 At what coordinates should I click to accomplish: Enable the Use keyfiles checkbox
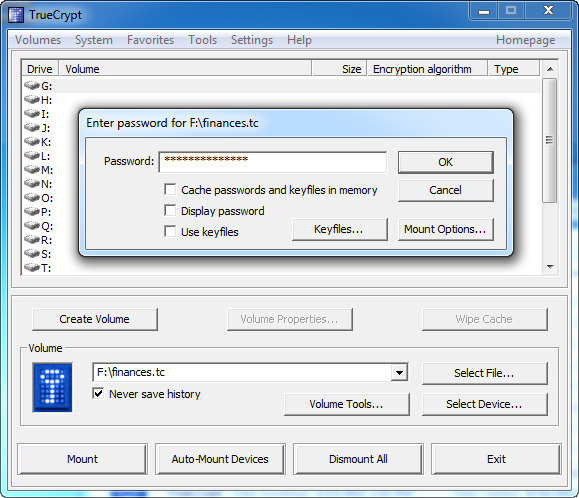(x=170, y=232)
